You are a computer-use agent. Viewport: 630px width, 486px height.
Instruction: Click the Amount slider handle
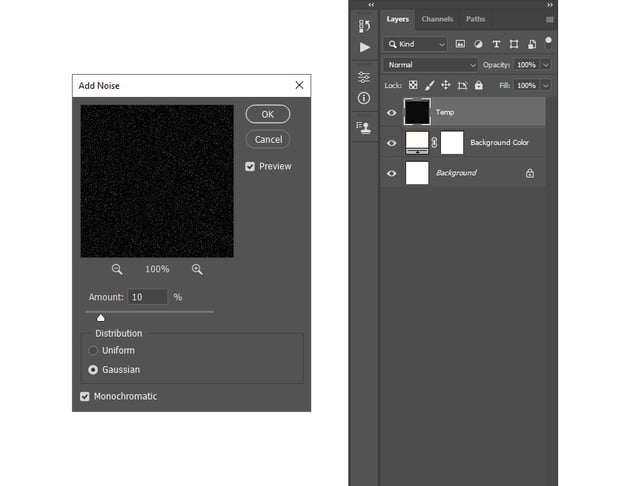pyautogui.click(x=100, y=318)
